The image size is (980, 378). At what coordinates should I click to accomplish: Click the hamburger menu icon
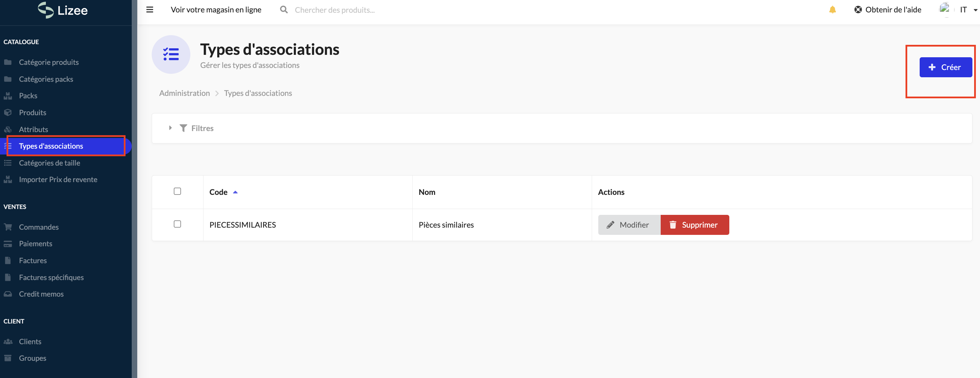pos(150,10)
